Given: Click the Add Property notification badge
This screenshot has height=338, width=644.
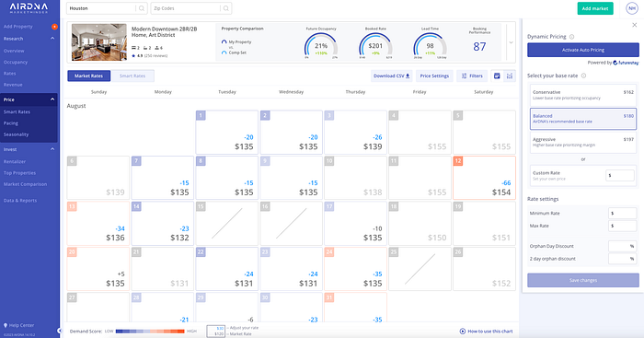Looking at the screenshot, I should click(54, 27).
